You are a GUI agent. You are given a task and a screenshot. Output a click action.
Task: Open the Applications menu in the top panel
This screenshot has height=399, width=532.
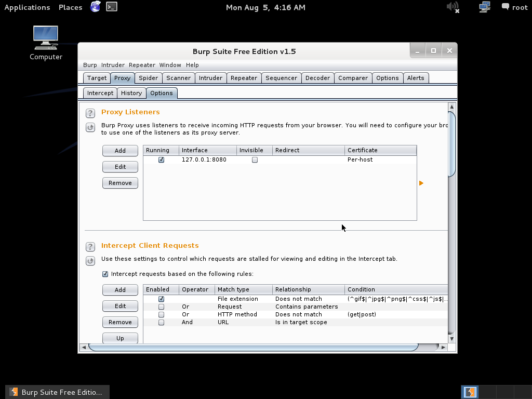click(x=27, y=7)
